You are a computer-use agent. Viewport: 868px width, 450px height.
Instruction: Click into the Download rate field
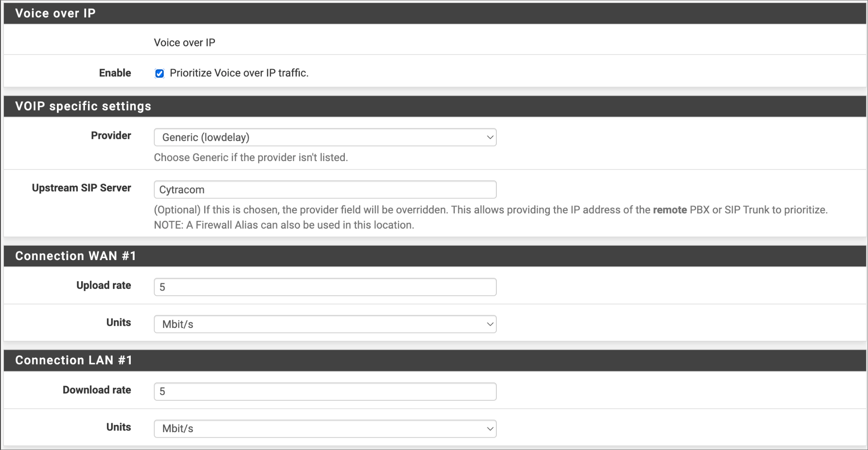[x=325, y=391]
